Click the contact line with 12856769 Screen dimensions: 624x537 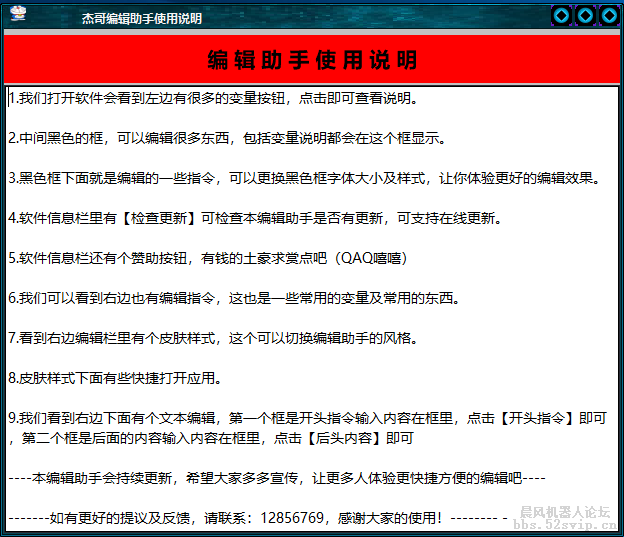[x=258, y=518]
